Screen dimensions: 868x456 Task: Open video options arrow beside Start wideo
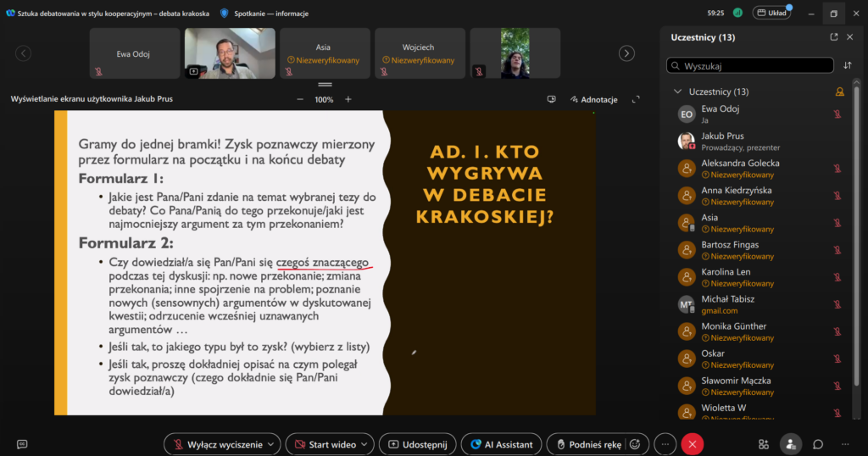click(x=364, y=444)
